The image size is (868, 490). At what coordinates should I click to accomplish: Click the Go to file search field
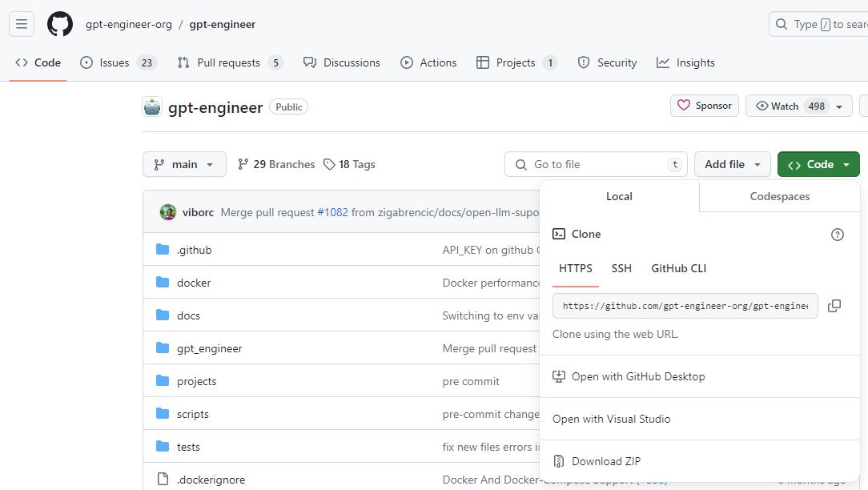click(x=597, y=164)
